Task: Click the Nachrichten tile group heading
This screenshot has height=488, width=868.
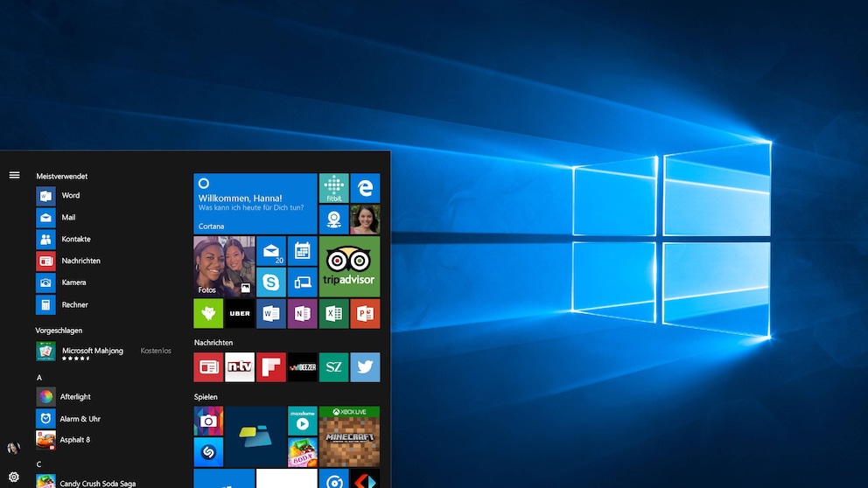Action: click(x=213, y=343)
